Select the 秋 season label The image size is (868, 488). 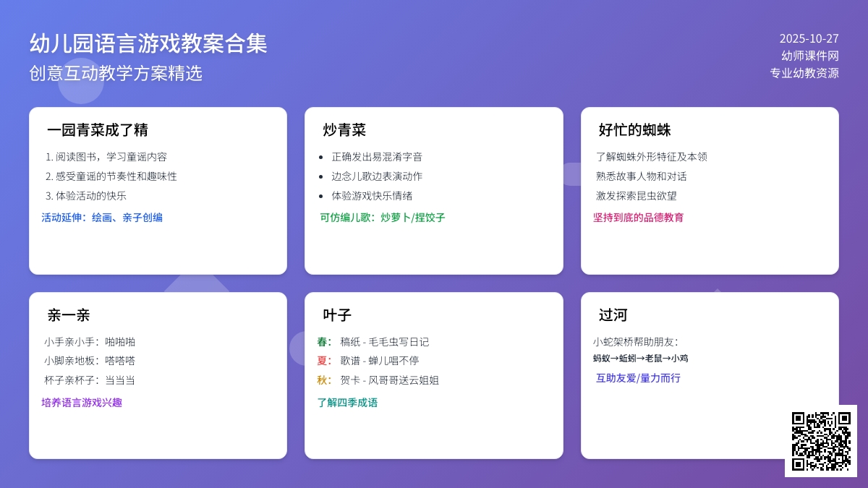coord(323,380)
